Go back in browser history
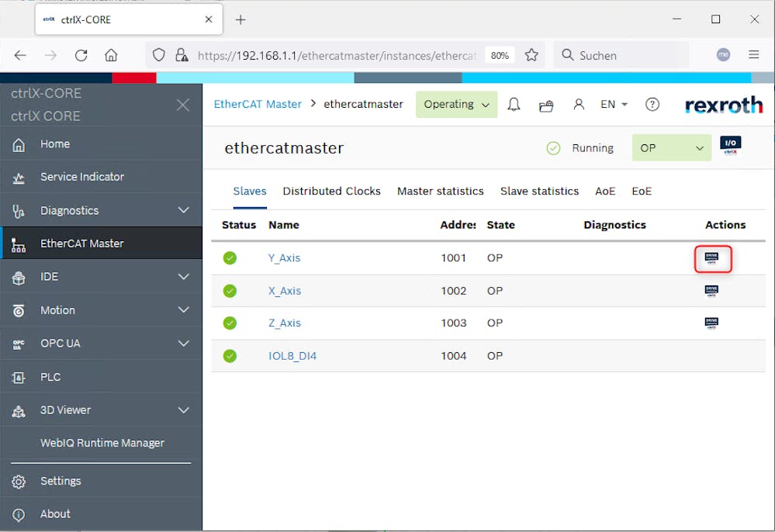Image resolution: width=775 pixels, height=532 pixels. 20,55
